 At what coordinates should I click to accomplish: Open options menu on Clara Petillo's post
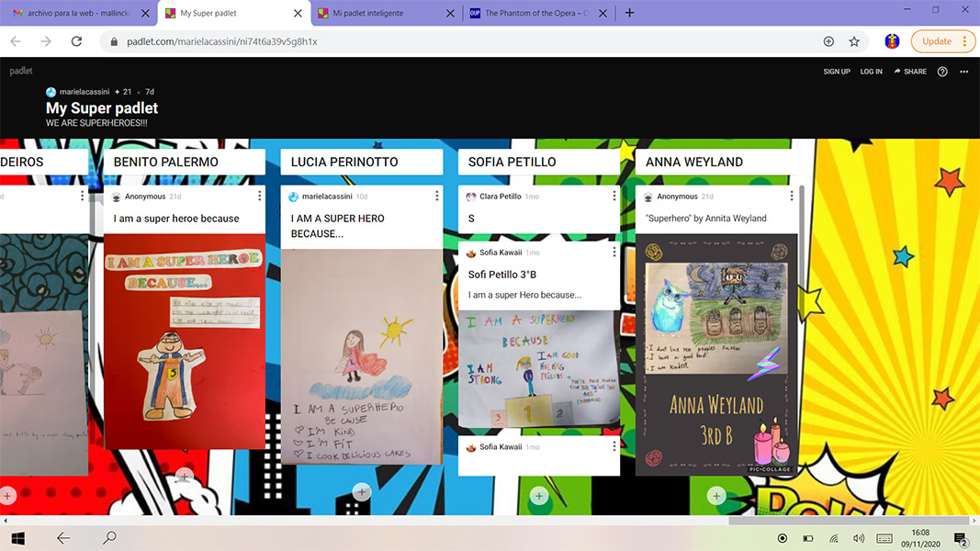click(614, 197)
